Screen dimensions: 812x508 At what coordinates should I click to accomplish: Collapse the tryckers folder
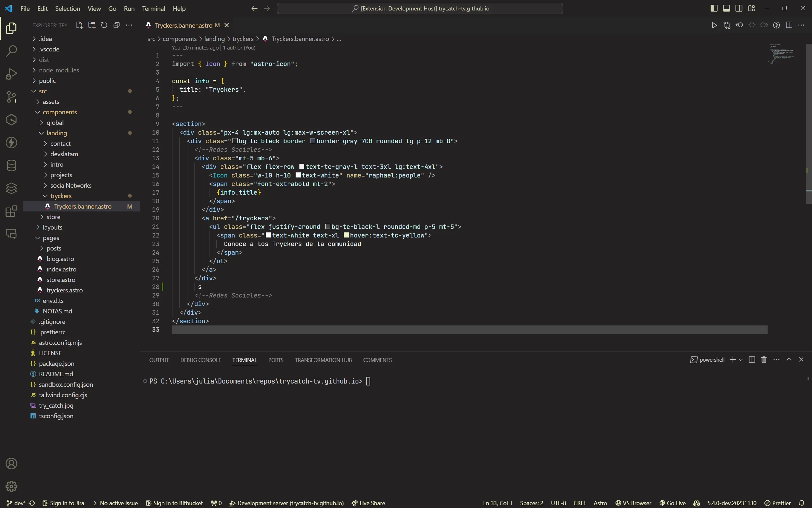pyautogui.click(x=81, y=196)
